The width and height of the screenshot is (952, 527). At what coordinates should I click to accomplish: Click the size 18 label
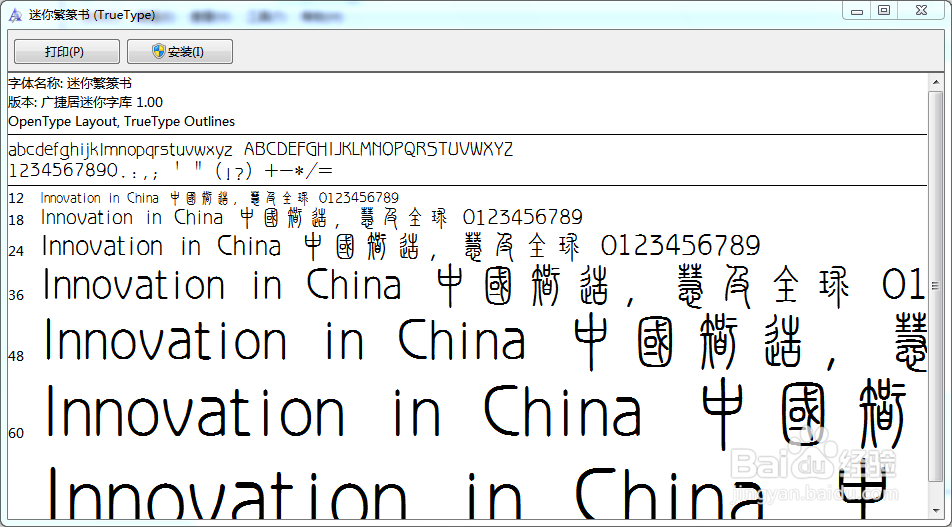tap(16, 220)
